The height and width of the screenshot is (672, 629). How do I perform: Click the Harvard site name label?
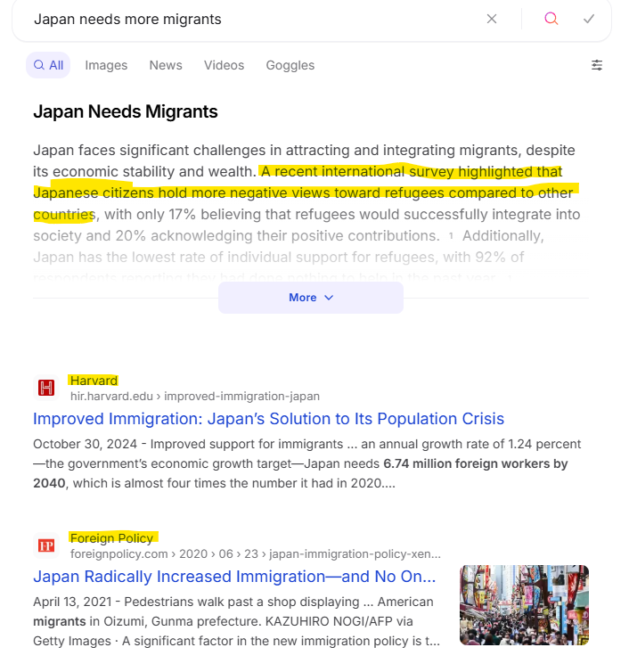94,381
